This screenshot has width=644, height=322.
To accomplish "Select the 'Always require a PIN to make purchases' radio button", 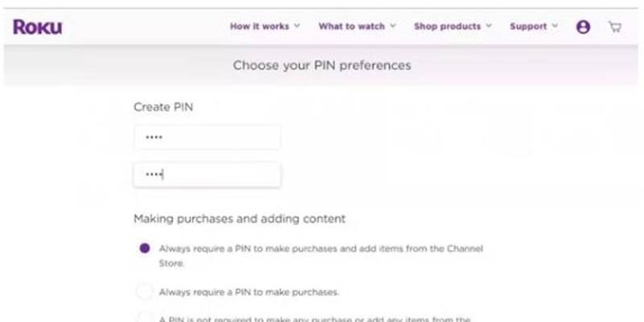I will [144, 292].
